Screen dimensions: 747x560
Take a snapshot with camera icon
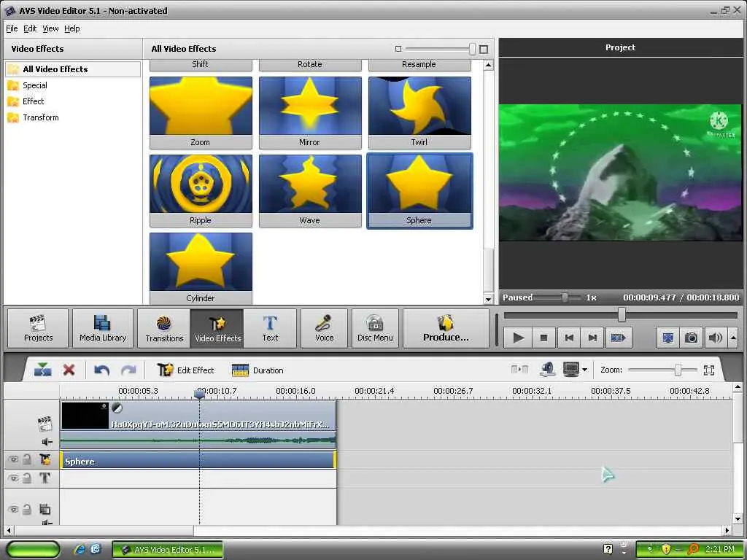(x=692, y=338)
